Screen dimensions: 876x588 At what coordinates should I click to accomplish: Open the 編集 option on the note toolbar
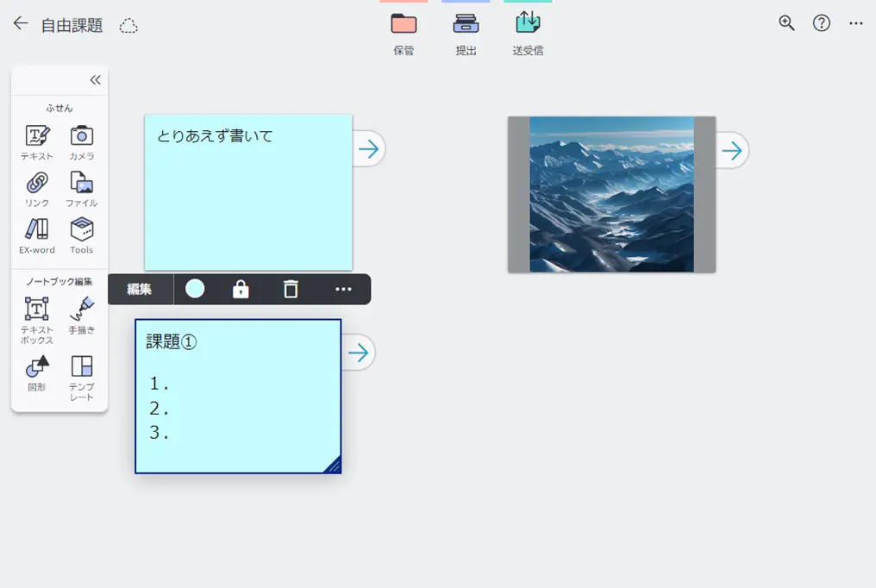click(x=140, y=289)
